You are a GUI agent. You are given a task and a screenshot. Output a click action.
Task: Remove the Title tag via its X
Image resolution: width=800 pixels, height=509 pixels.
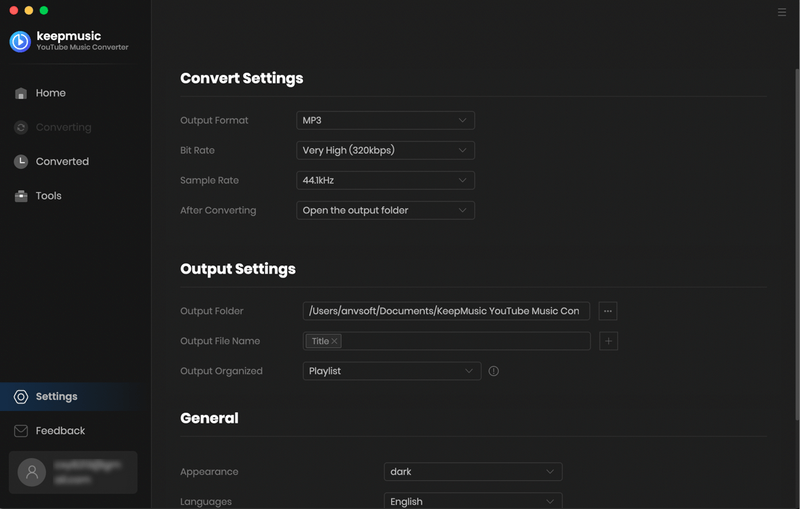tap(334, 341)
